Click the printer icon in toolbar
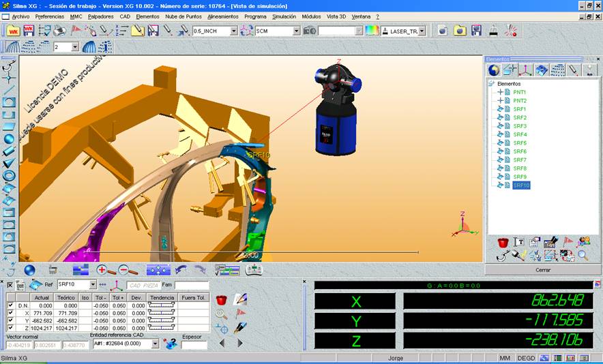This screenshot has height=364, width=603. point(59,31)
